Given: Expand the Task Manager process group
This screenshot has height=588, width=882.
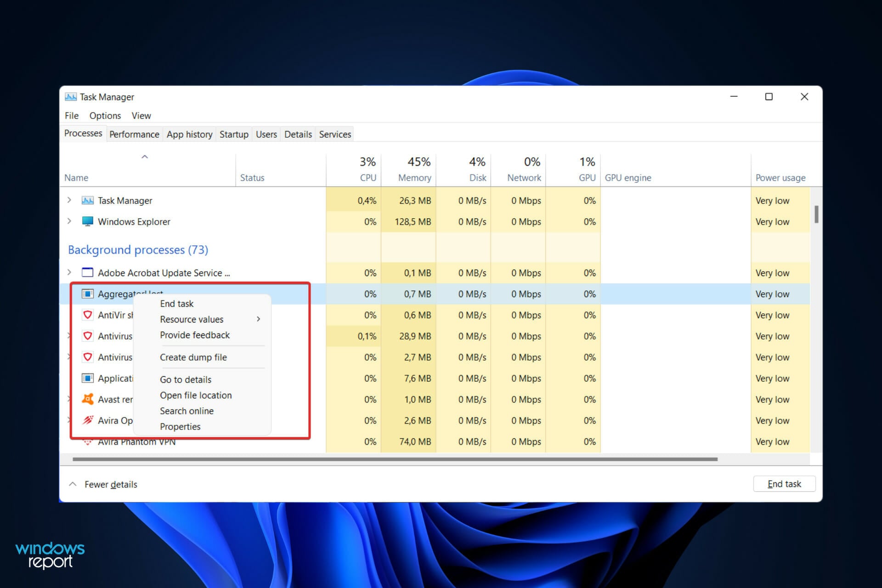Looking at the screenshot, I should (x=69, y=200).
